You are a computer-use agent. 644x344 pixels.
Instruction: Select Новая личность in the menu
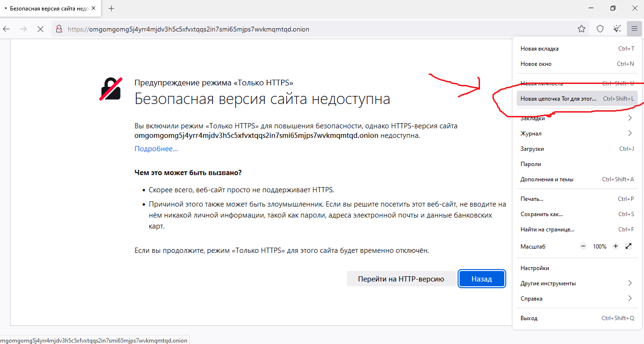577,83
